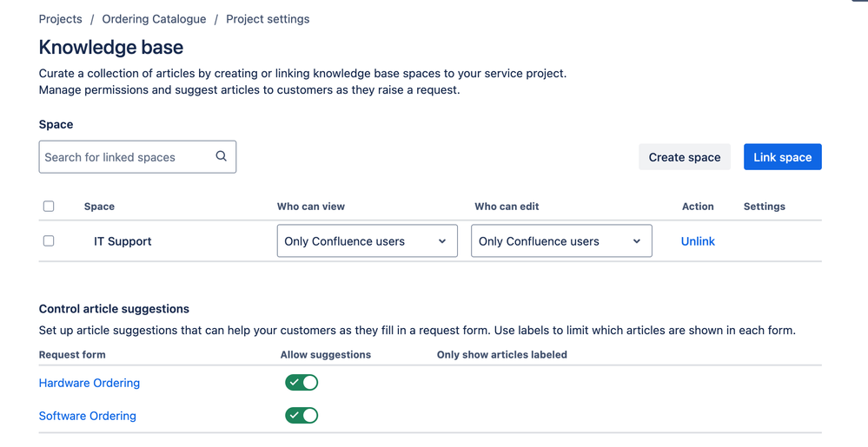The image size is (868, 447).
Task: Click the IT Support space name
Action: (123, 241)
